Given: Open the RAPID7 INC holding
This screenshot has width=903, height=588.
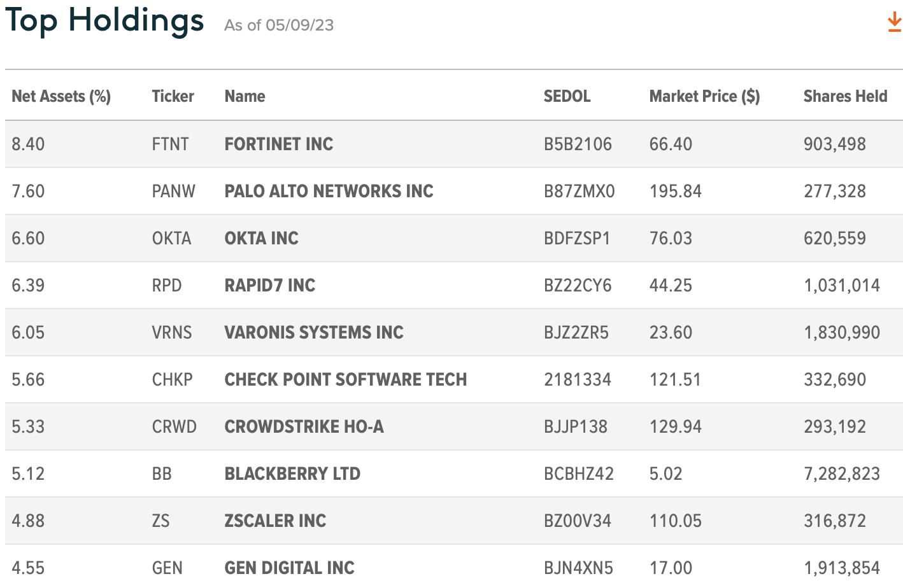Looking at the screenshot, I should pyautogui.click(x=270, y=285).
